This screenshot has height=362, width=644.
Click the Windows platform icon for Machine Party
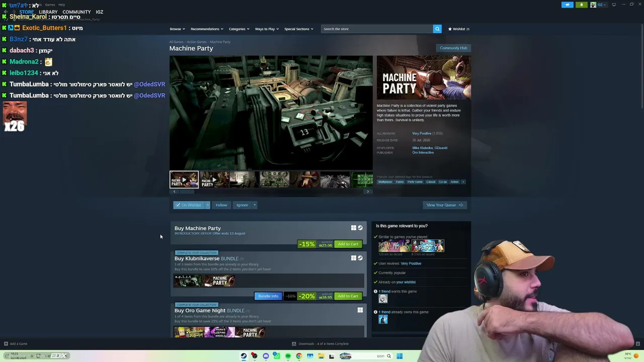[354, 228]
